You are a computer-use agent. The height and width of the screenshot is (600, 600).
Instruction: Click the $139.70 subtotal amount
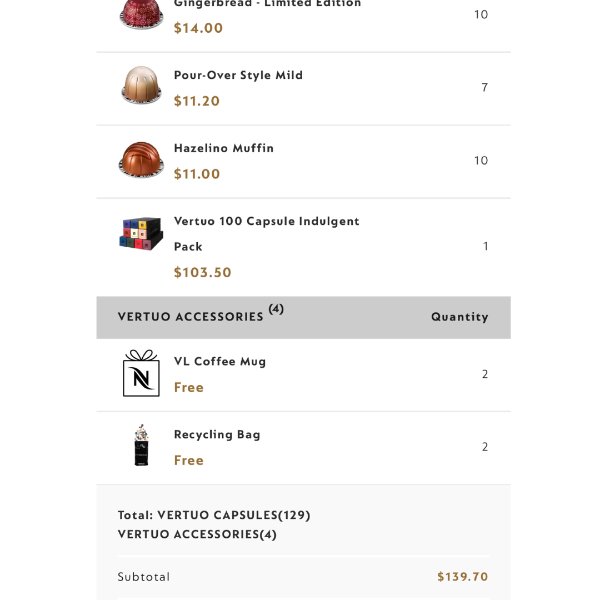[463, 577]
